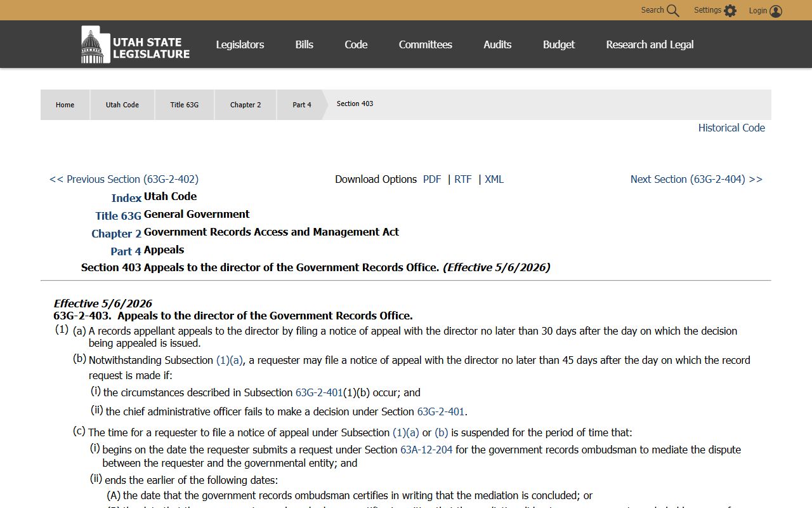Viewport: 812px width, 508px height.
Task: Open the Chapter 2 heading link
Action: (x=117, y=234)
